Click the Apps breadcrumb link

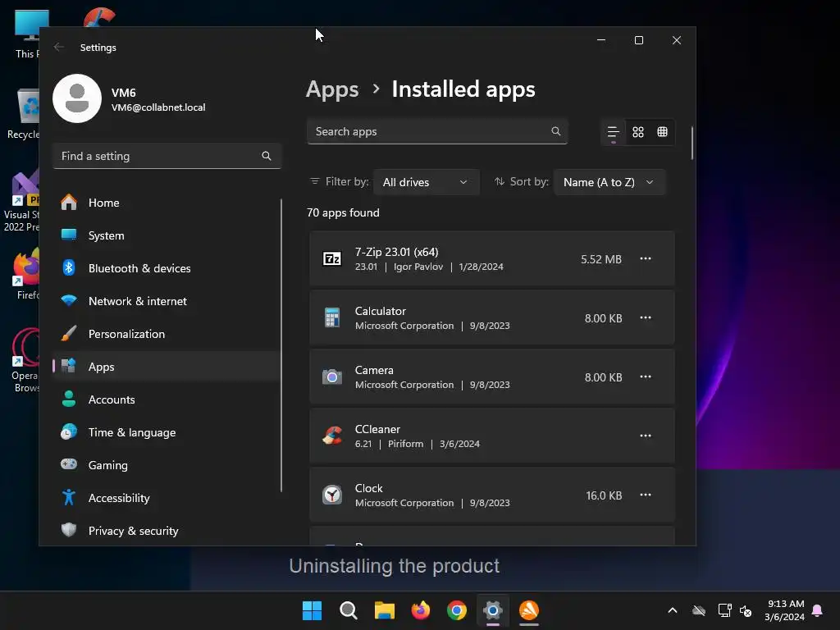332,89
